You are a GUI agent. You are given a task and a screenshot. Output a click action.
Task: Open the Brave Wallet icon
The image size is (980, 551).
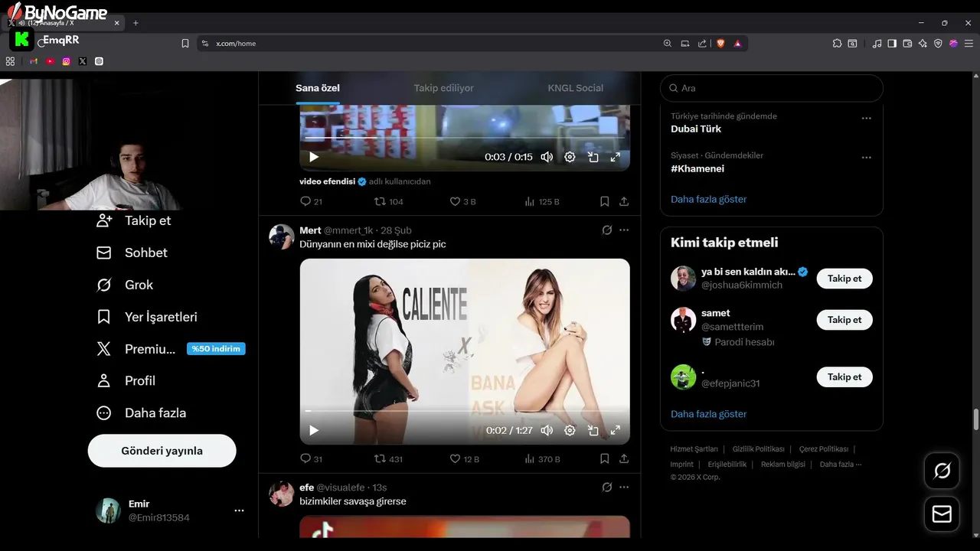[x=907, y=44]
